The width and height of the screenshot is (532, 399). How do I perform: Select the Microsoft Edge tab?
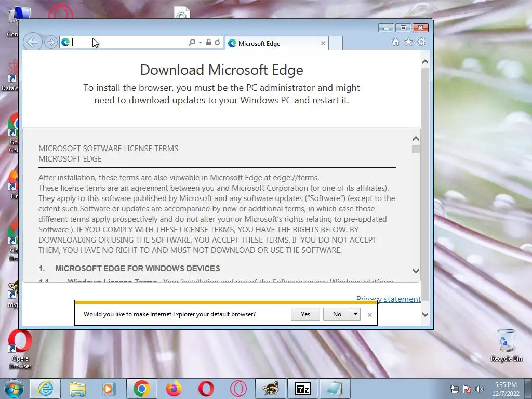[276, 44]
